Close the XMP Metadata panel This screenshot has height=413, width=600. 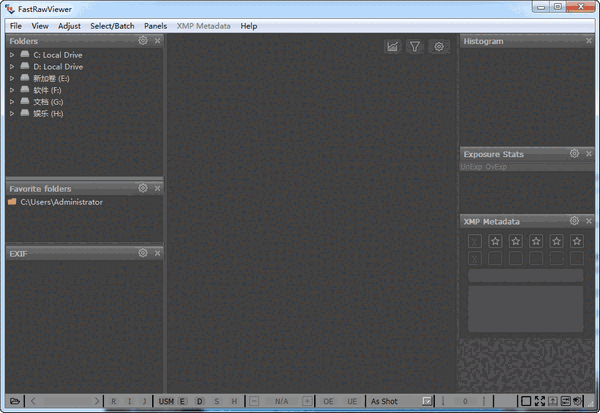coord(589,221)
